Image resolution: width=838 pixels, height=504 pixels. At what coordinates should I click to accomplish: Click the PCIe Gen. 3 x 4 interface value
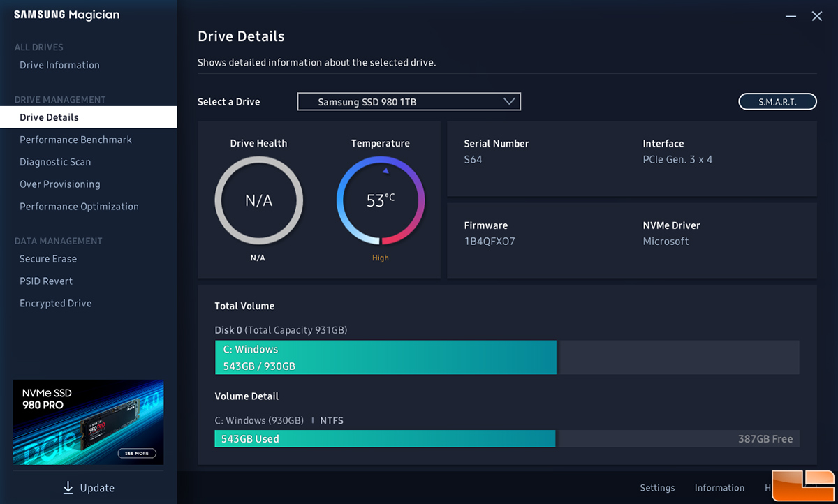pos(677,160)
